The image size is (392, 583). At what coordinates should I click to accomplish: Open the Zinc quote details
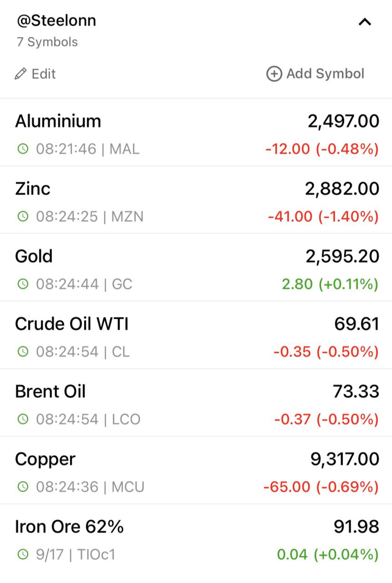pyautogui.click(x=196, y=200)
